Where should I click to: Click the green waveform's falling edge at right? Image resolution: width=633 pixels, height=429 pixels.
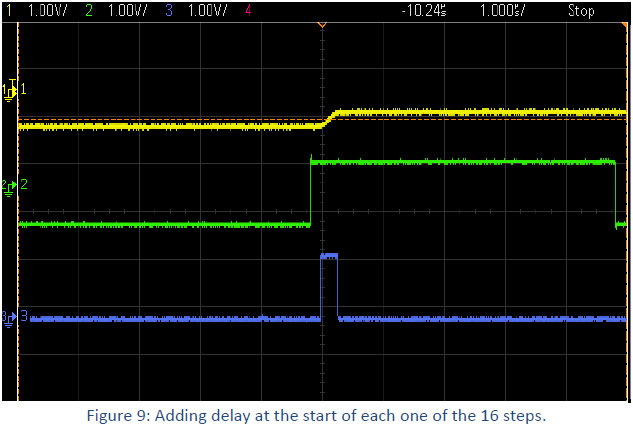[614, 193]
